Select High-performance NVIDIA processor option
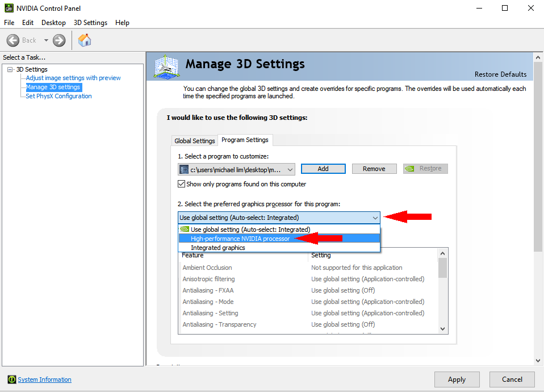This screenshot has height=392, width=544. tap(279, 239)
